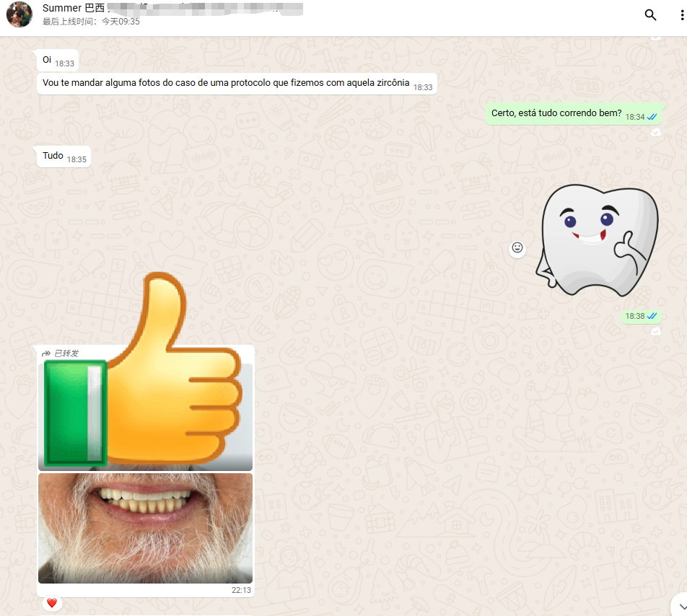The height and width of the screenshot is (616, 687).
Task: Select the message about zircônia protocol photos
Action: click(x=237, y=84)
